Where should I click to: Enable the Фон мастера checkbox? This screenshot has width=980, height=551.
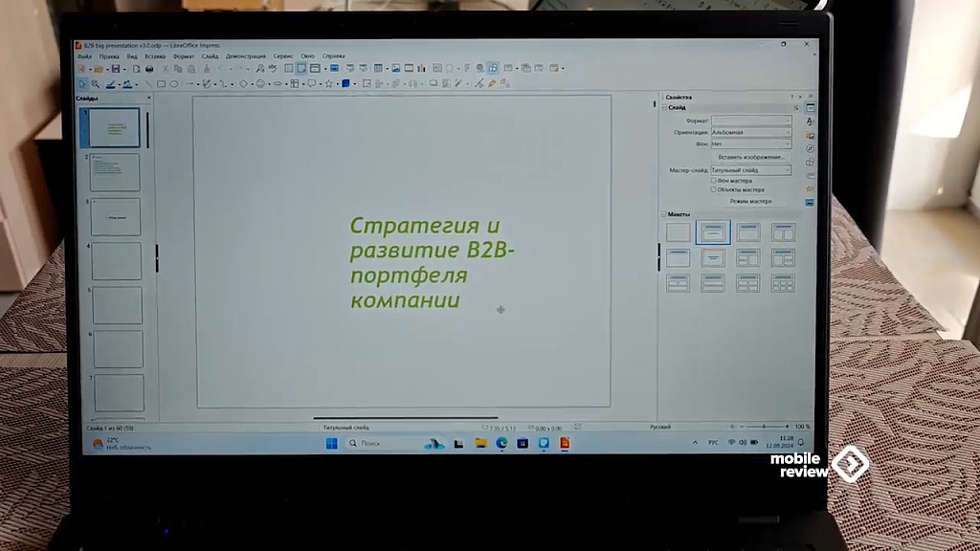[713, 180]
